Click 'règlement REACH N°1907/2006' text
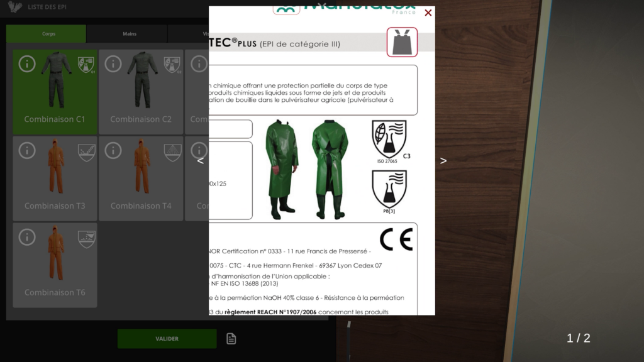This screenshot has width=644, height=362. [270, 312]
